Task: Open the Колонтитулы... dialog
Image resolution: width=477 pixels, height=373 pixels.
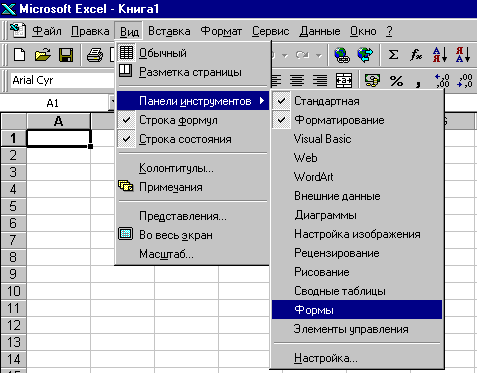Action: tap(193, 168)
